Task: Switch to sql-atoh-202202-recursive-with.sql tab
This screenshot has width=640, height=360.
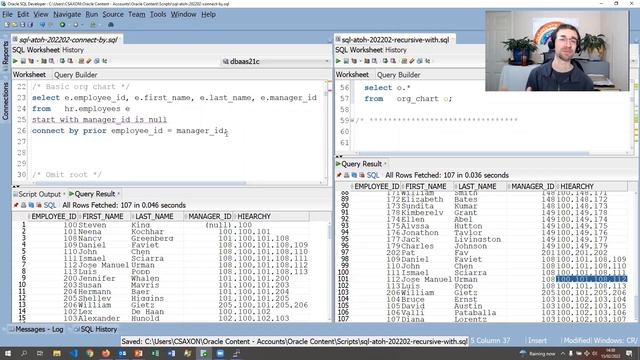Action: [395, 40]
